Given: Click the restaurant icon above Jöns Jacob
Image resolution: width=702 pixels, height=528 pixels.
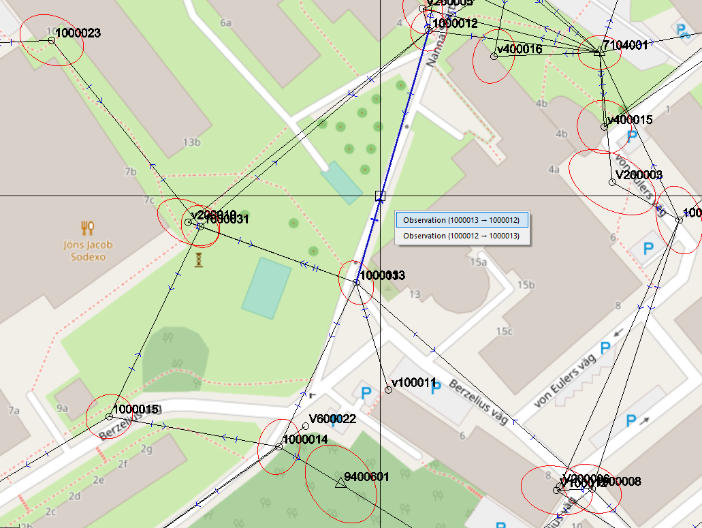Looking at the screenshot, I should click(87, 228).
